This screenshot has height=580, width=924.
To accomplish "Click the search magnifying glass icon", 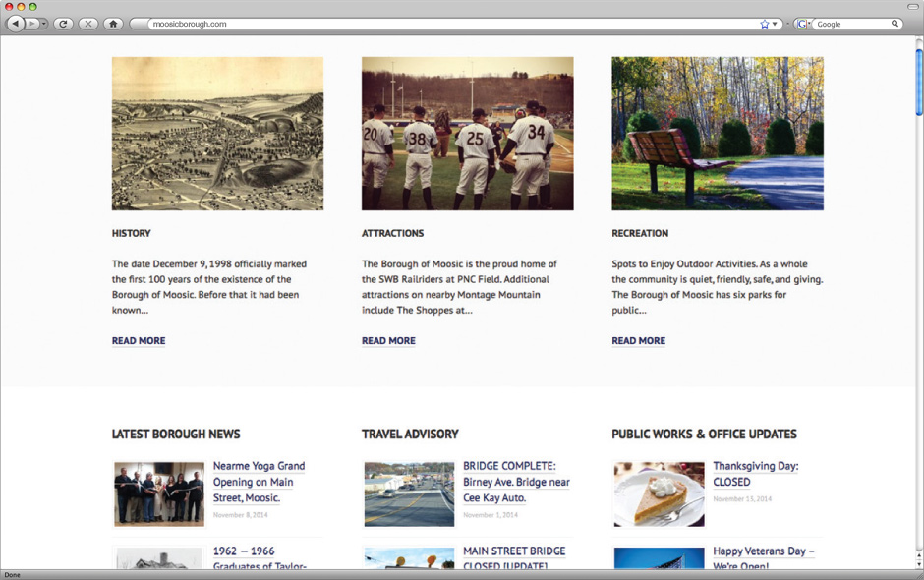I will click(x=895, y=24).
